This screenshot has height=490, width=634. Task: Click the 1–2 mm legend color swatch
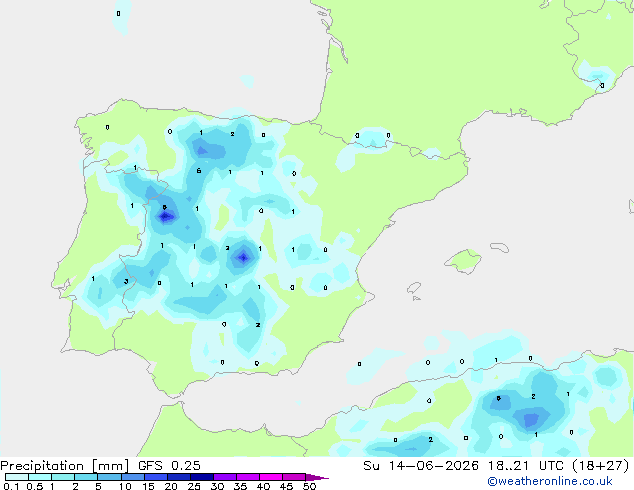(63, 477)
